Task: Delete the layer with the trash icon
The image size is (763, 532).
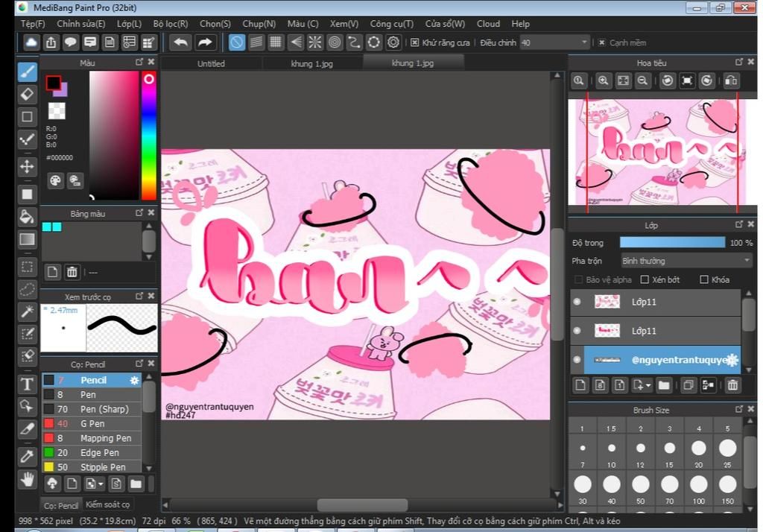Action: (732, 385)
